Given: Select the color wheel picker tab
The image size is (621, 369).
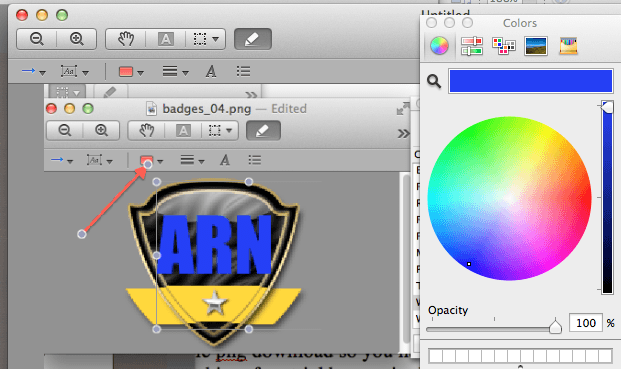Looking at the screenshot, I should pyautogui.click(x=439, y=46).
